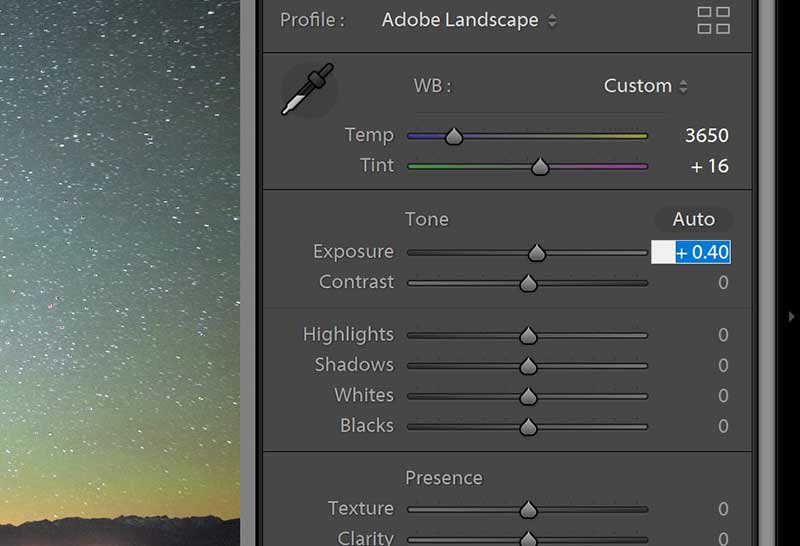This screenshot has height=546, width=800.
Task: Click the Whites slider handle
Action: 528,396
